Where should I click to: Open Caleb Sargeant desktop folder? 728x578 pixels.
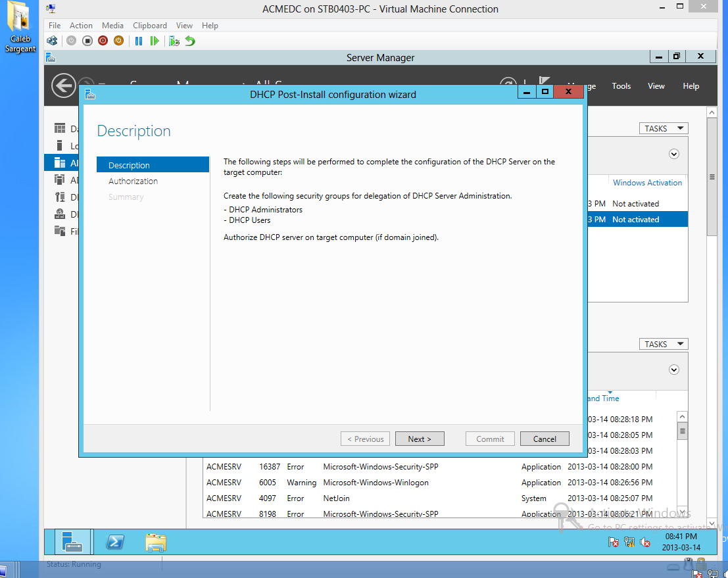click(x=20, y=27)
